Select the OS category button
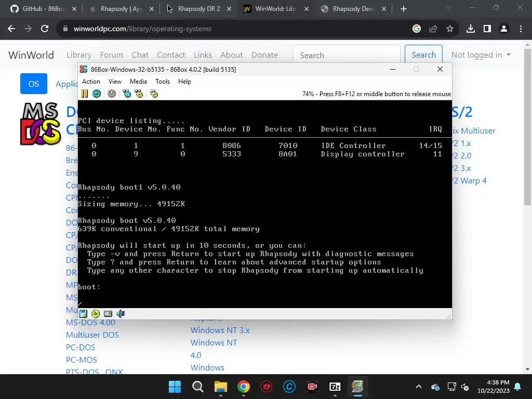 34,84
